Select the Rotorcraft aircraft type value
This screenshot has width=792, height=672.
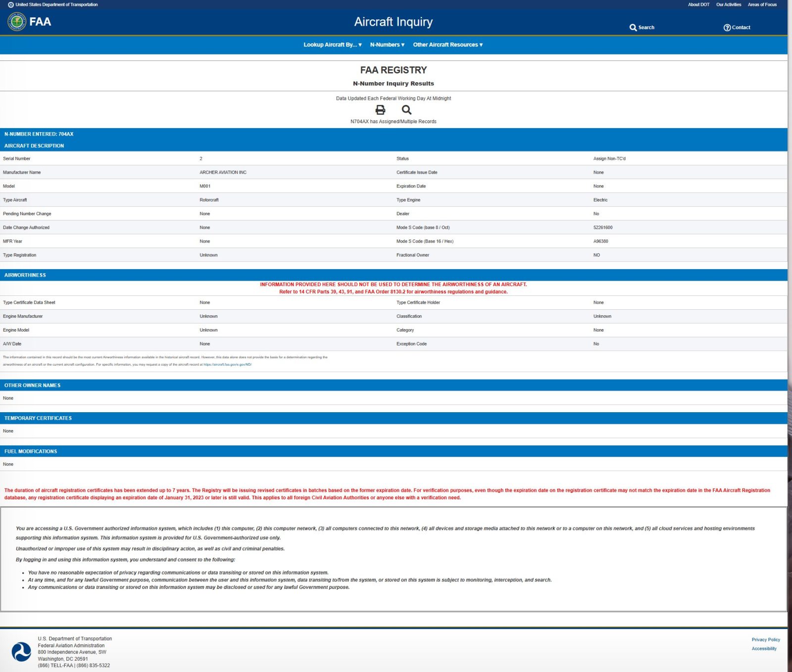209,200
